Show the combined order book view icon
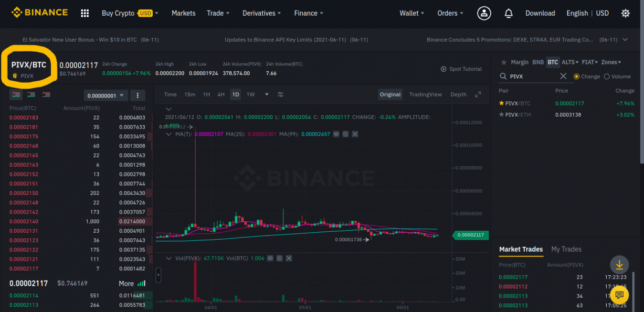 coord(16,95)
